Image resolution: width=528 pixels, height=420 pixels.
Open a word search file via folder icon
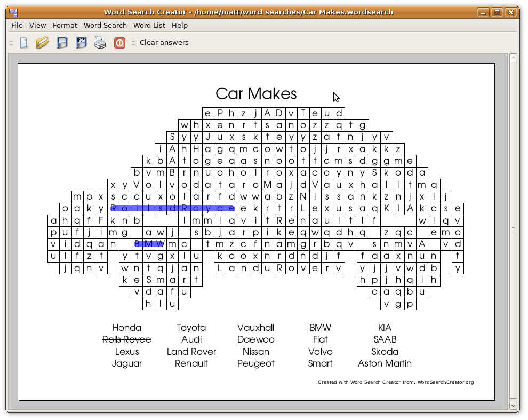click(43, 43)
